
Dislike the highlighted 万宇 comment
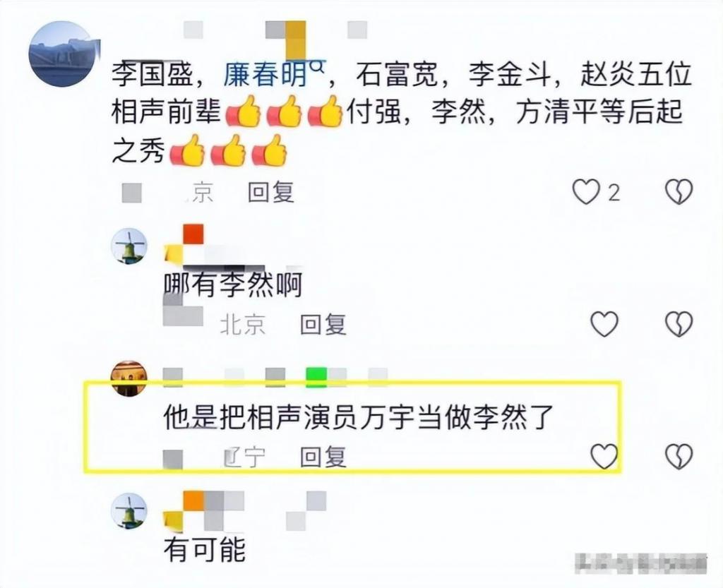[679, 456]
